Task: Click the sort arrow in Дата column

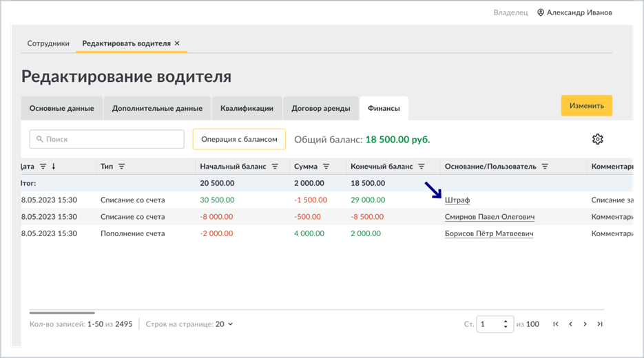Action: click(x=54, y=167)
